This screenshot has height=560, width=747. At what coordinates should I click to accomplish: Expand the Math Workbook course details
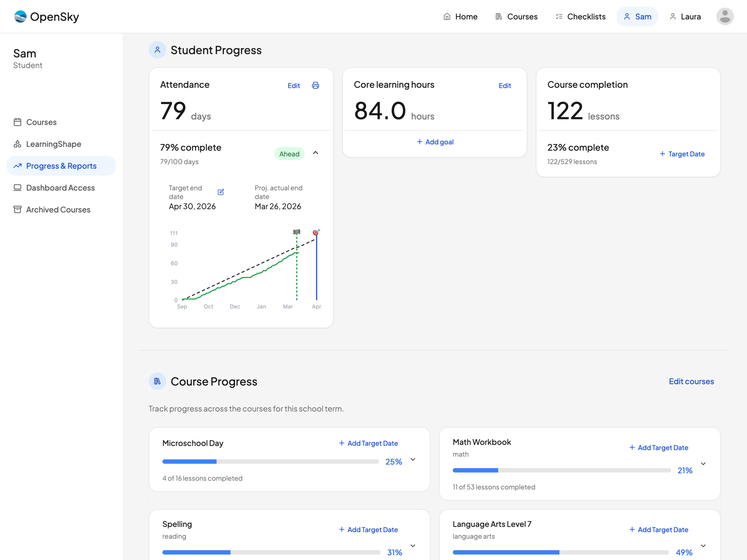[x=703, y=464]
